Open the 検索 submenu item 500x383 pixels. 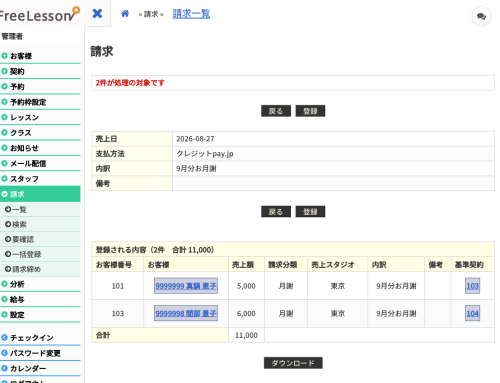[40, 224]
